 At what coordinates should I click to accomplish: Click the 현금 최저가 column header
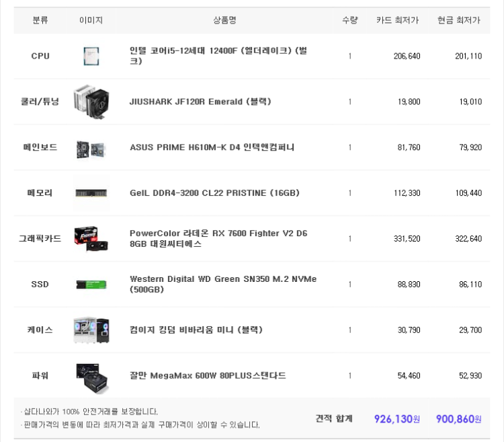tap(459, 20)
